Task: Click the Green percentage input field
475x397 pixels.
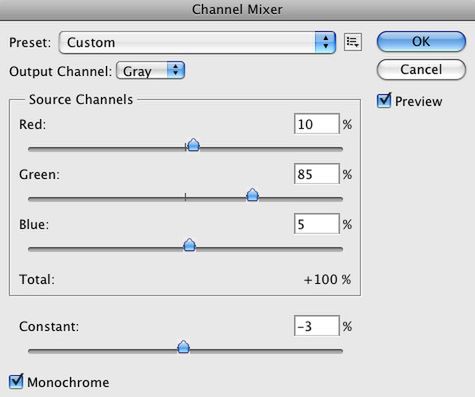Action: pos(317,174)
